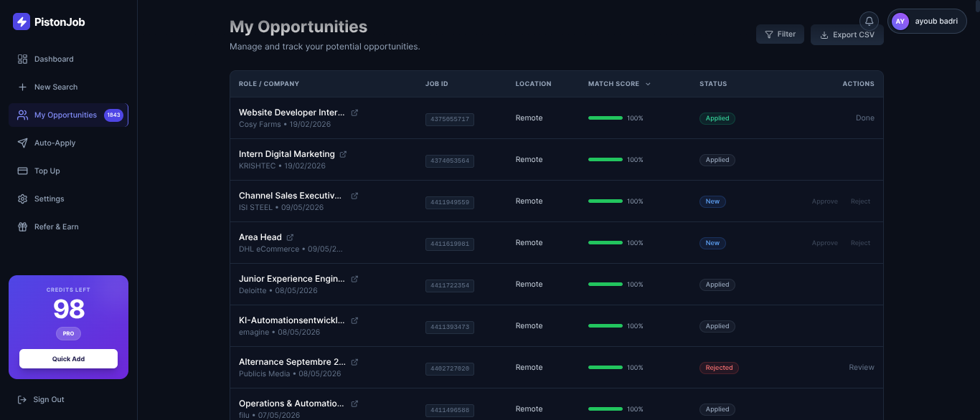The width and height of the screenshot is (980, 420).
Task: Open Settings in sidebar
Action: pyautogui.click(x=68, y=199)
